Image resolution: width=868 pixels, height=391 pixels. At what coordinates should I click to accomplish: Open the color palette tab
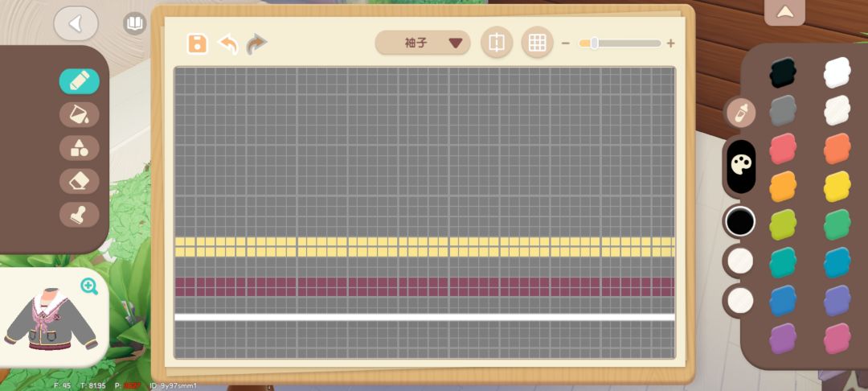pos(741,165)
